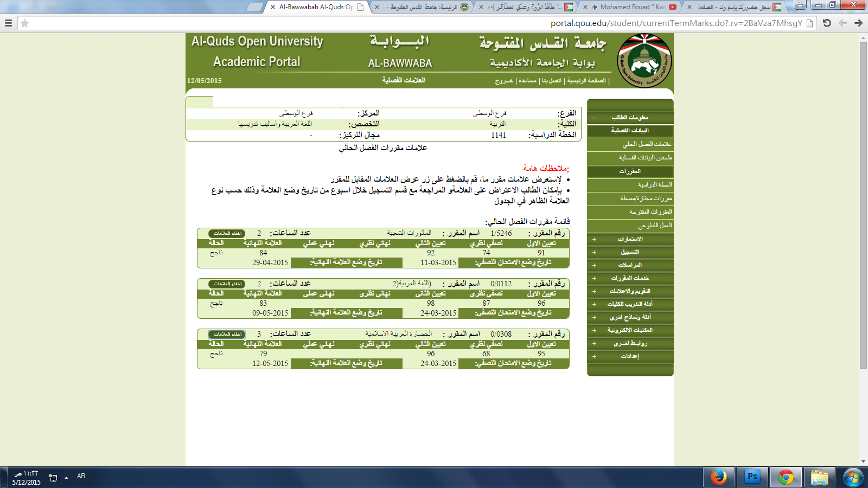Switch to the سجل حضورك باسم ولد tab
868x488 pixels.
point(735,7)
